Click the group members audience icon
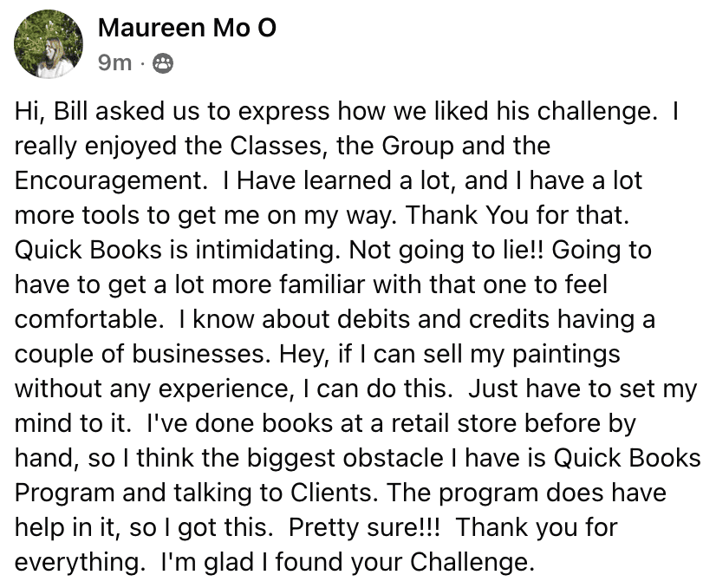Image resolution: width=716 pixels, height=588 pixels. point(162,62)
